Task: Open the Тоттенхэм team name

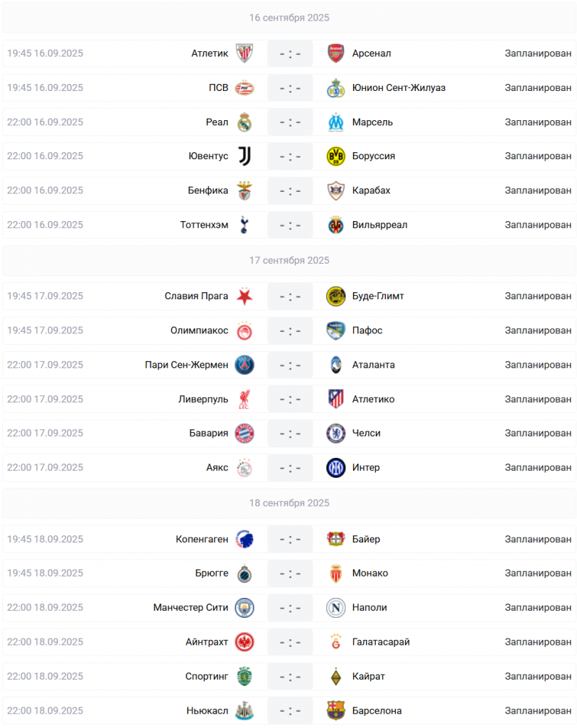Action: point(204,225)
